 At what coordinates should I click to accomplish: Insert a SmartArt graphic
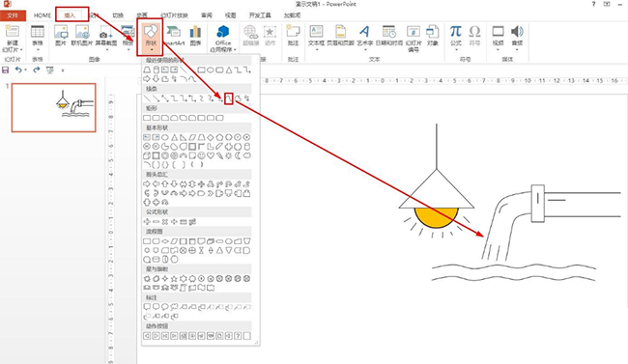point(173,35)
